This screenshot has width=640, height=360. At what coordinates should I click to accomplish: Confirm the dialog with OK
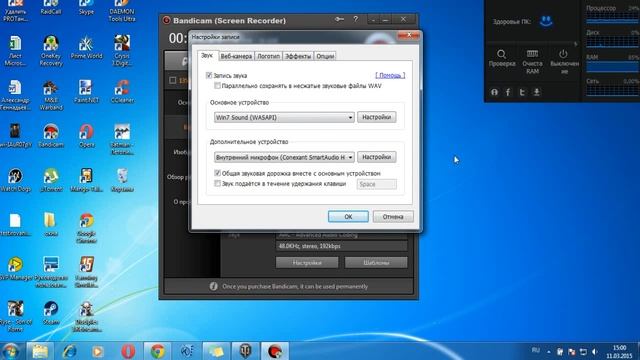348,217
